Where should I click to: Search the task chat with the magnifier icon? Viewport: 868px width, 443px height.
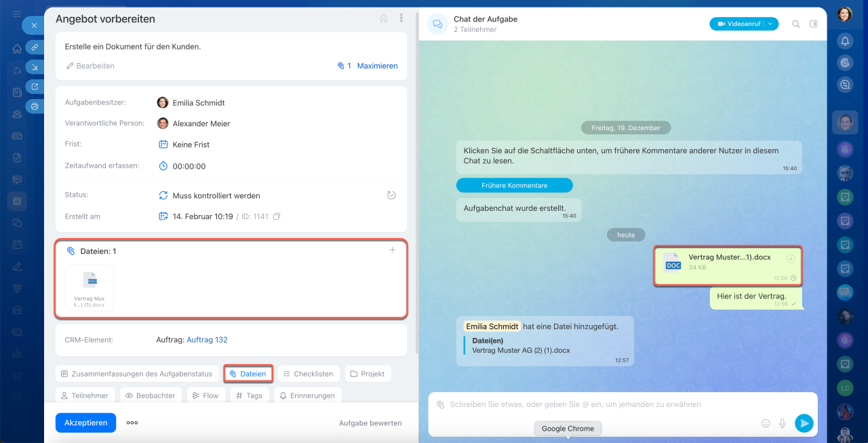pos(795,24)
